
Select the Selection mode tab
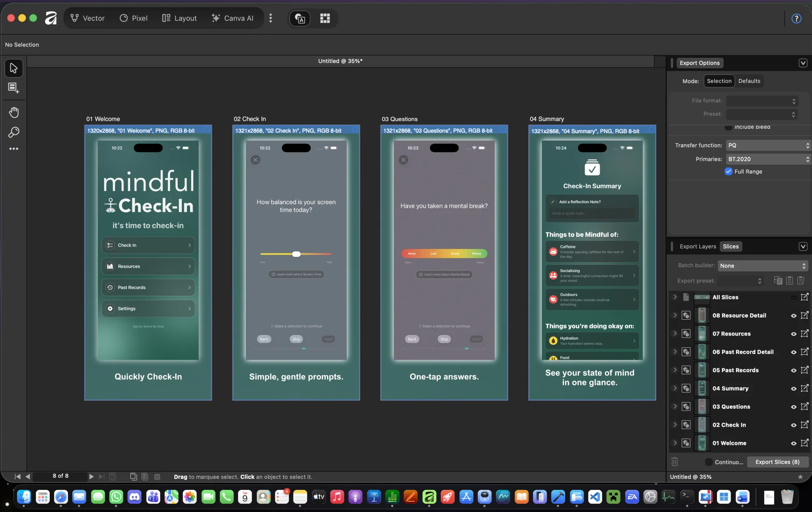pos(719,81)
